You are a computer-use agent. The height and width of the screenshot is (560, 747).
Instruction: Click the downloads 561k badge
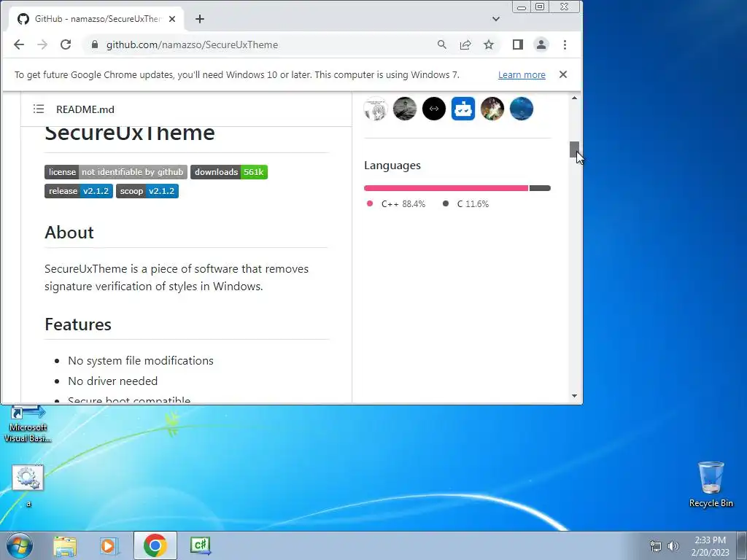click(228, 172)
